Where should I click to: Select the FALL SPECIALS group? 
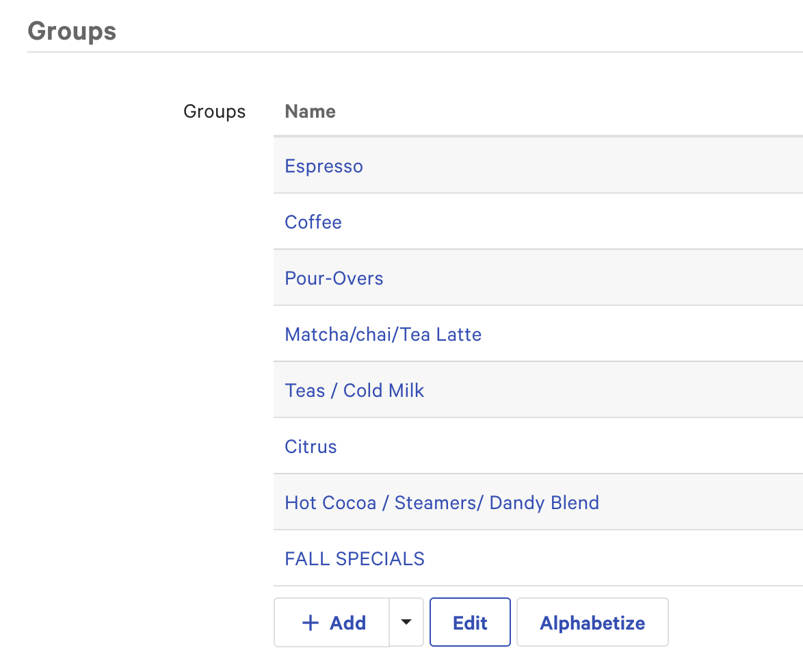354,559
